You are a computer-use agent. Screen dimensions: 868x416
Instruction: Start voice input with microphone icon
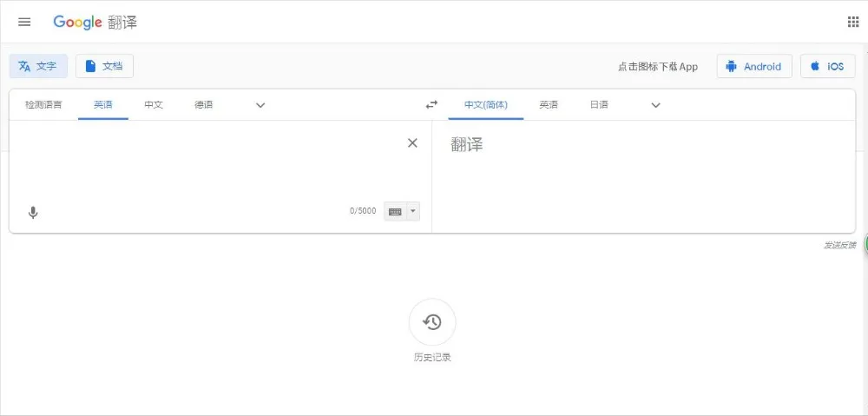[x=33, y=212]
